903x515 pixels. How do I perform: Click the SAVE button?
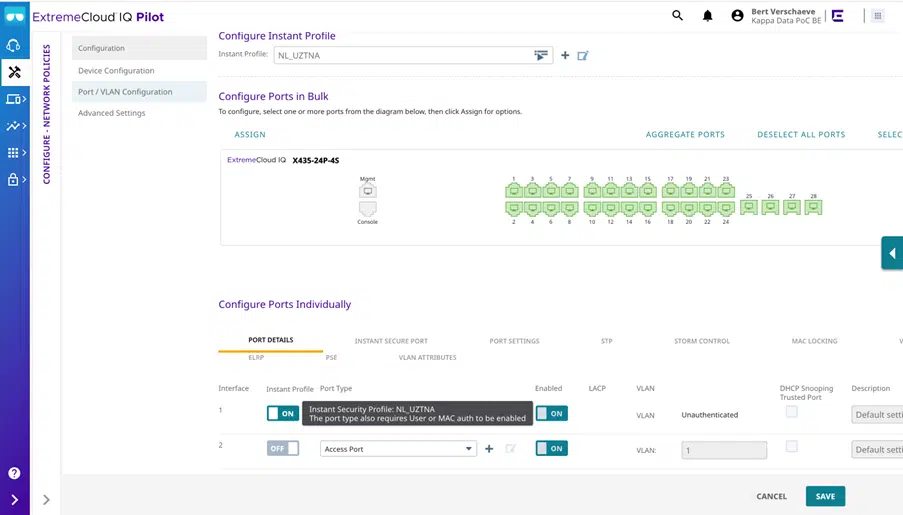click(825, 496)
